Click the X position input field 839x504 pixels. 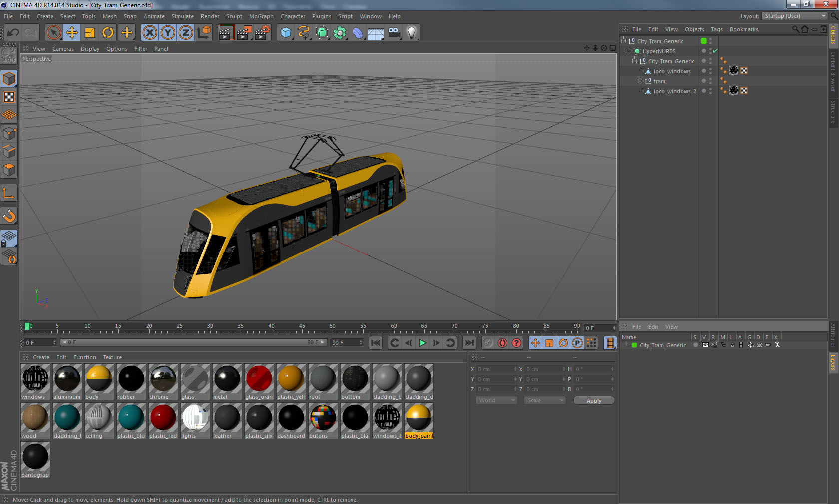[x=496, y=369]
